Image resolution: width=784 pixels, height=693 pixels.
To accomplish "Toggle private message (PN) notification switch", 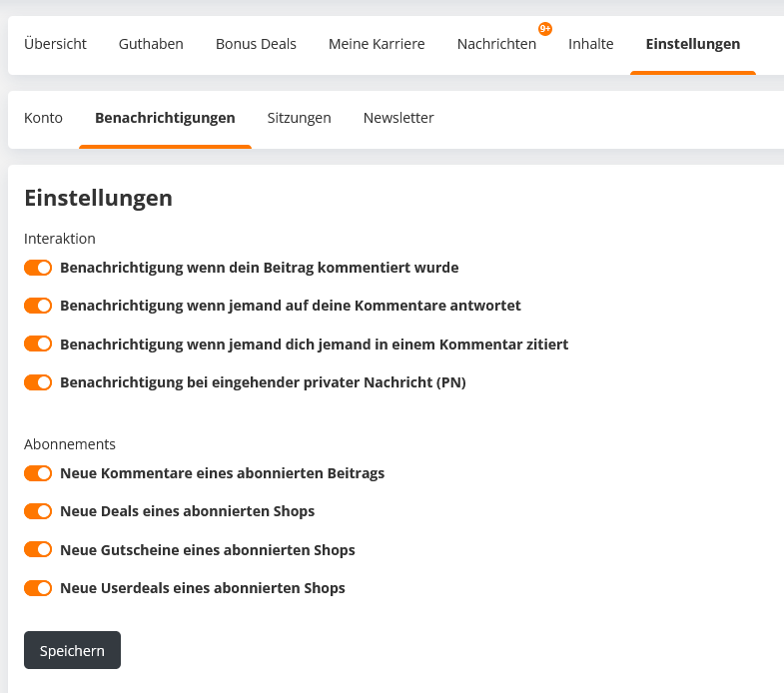I will point(38,382).
